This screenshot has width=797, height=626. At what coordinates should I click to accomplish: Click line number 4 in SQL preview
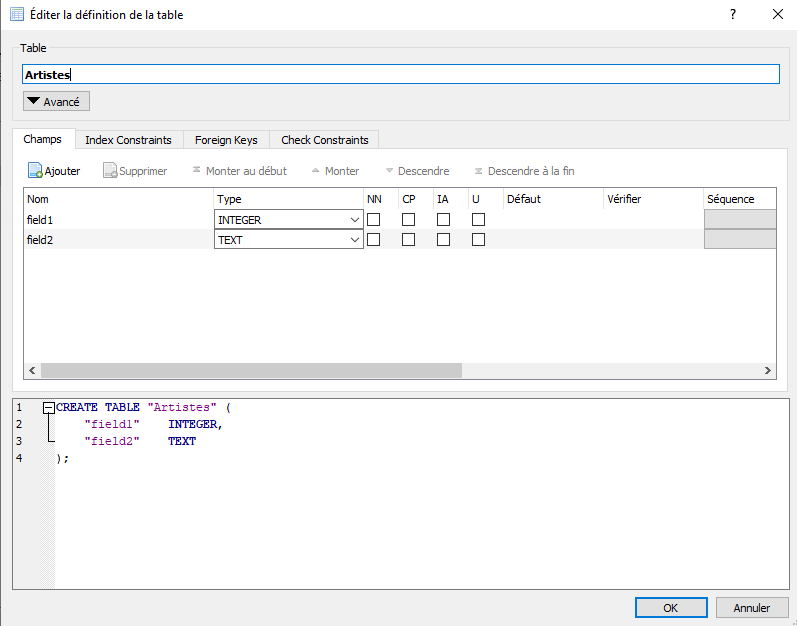(x=19, y=458)
